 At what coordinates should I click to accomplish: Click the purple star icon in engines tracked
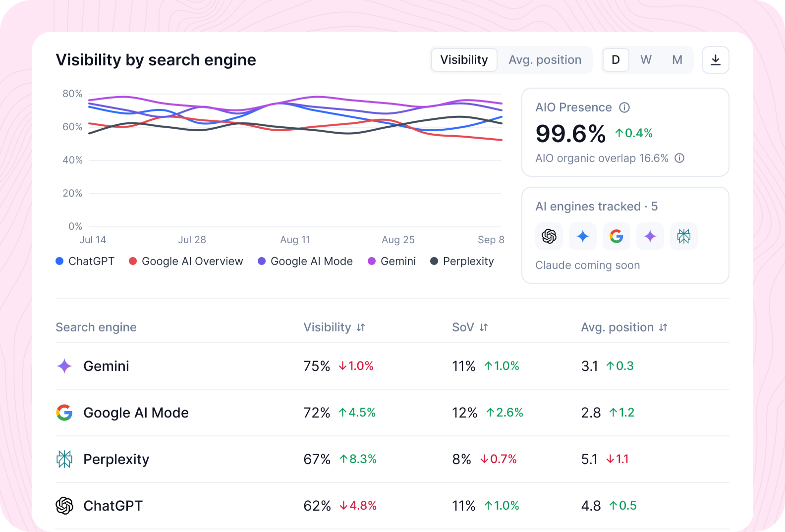pyautogui.click(x=650, y=236)
